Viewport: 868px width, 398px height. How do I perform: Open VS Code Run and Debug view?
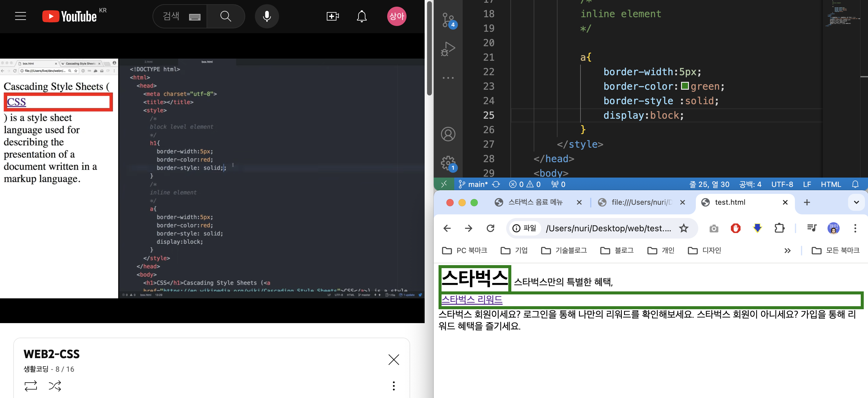[448, 49]
